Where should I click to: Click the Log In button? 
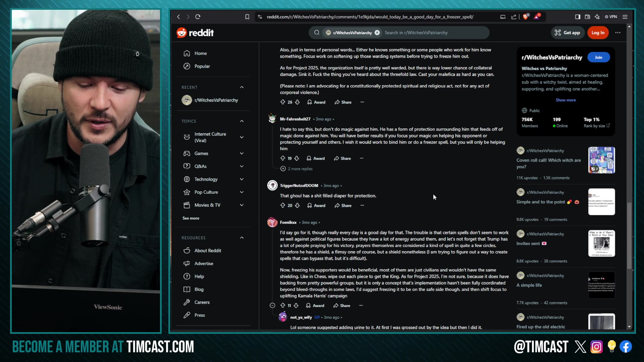tap(598, 33)
